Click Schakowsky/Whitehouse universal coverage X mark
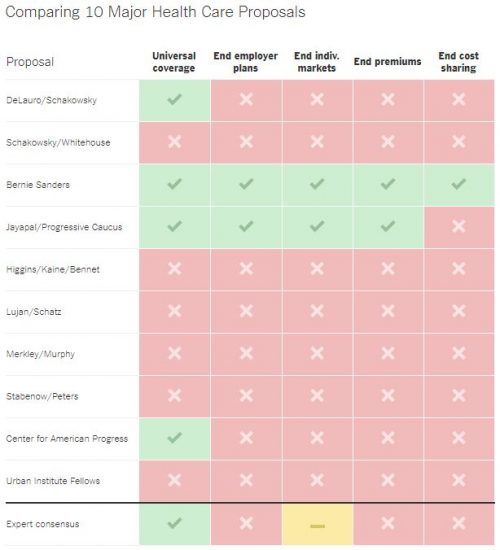 (174, 142)
